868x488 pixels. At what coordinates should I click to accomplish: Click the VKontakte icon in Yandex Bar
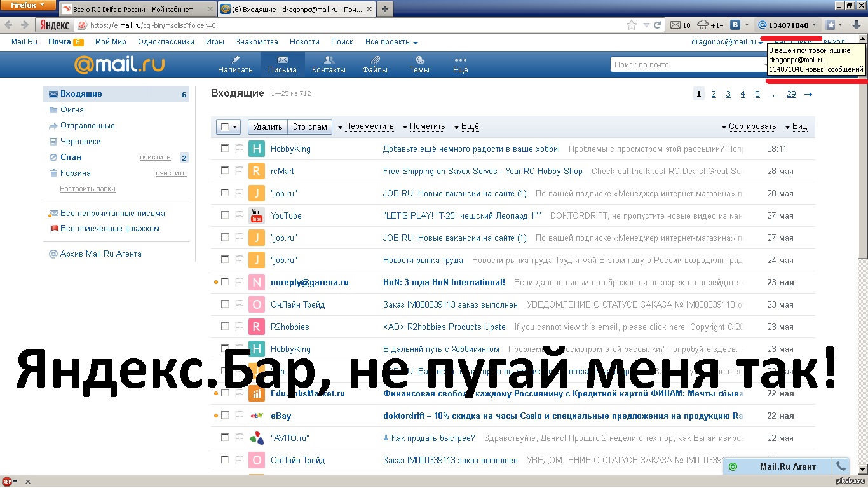point(735,25)
